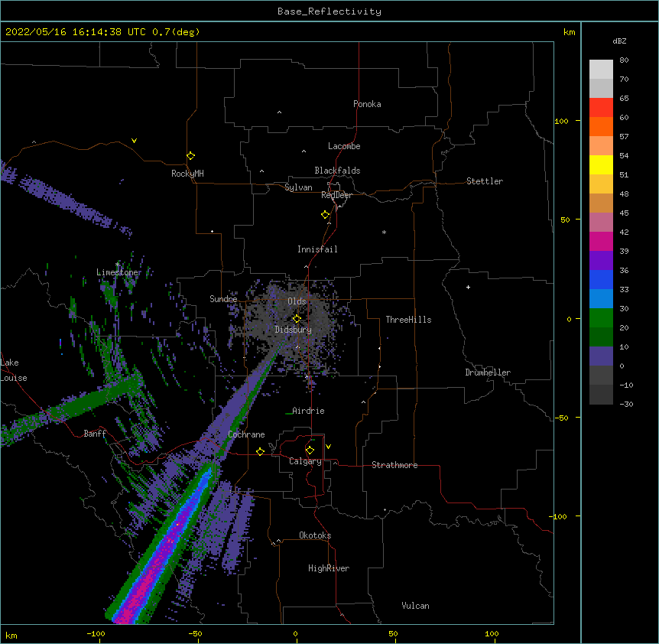Image resolution: width=659 pixels, height=644 pixels.
Task: Click the Stettler city label
Action: click(485, 181)
